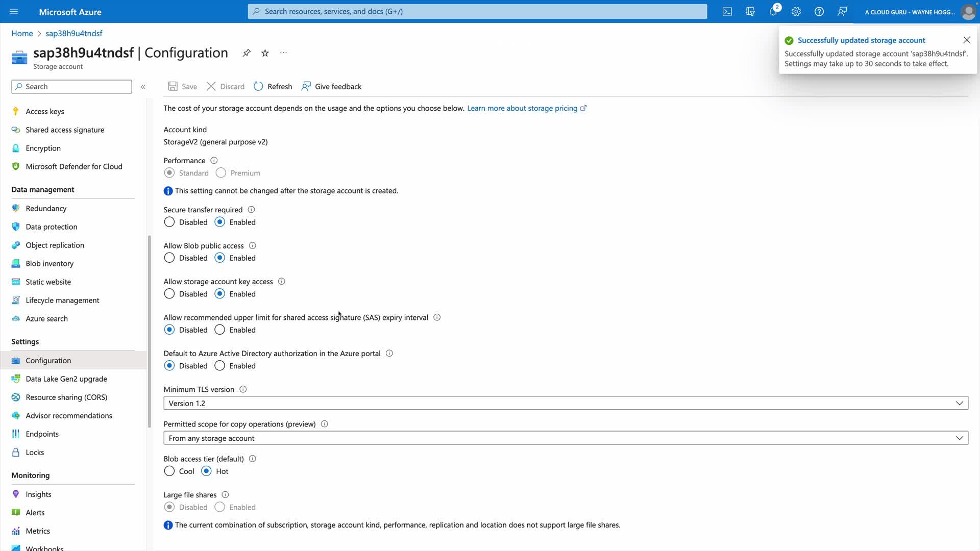Pin the Configuration blade to dashboard
This screenshot has width=980, height=551.
[247, 53]
